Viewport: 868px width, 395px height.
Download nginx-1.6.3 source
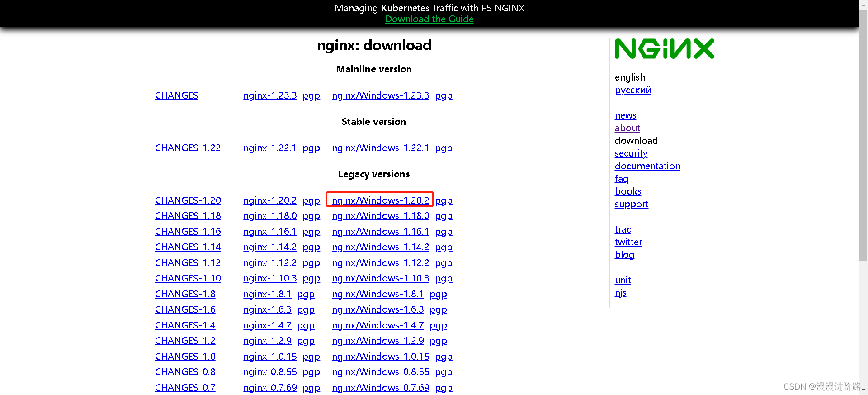tap(267, 309)
